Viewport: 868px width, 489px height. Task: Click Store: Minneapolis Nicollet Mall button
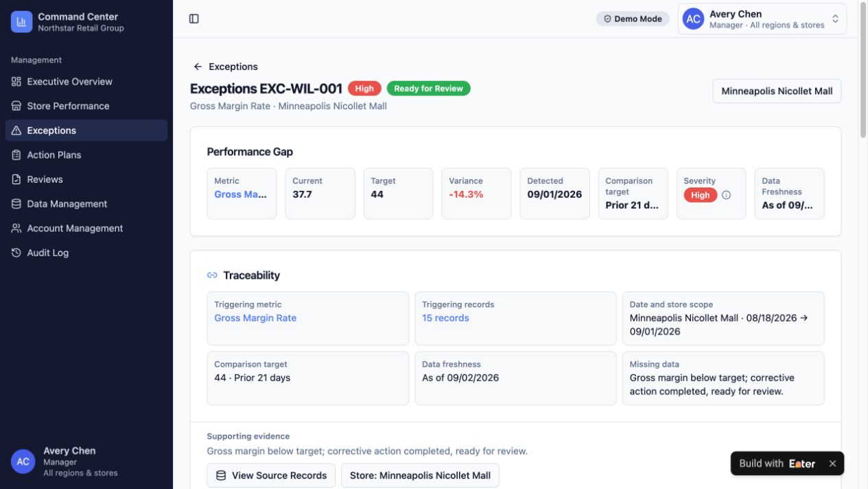point(420,475)
